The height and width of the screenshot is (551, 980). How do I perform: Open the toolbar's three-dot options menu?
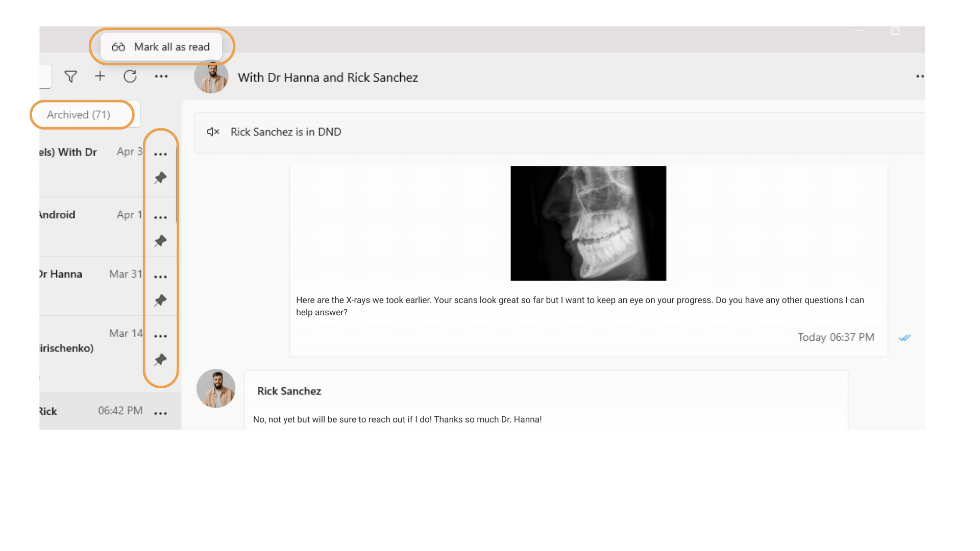[161, 76]
